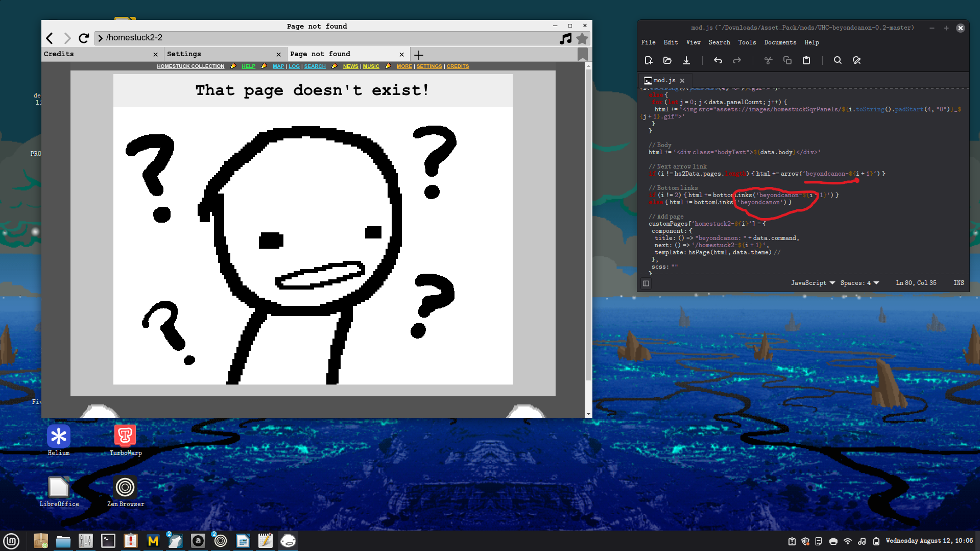The width and height of the screenshot is (980, 551).
Task: Open the bookmarks ribbon icon beside the tabs
Action: click(582, 54)
